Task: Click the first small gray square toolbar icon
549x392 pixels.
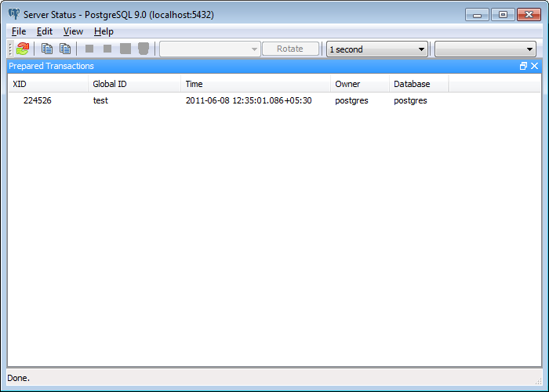Action: click(89, 49)
